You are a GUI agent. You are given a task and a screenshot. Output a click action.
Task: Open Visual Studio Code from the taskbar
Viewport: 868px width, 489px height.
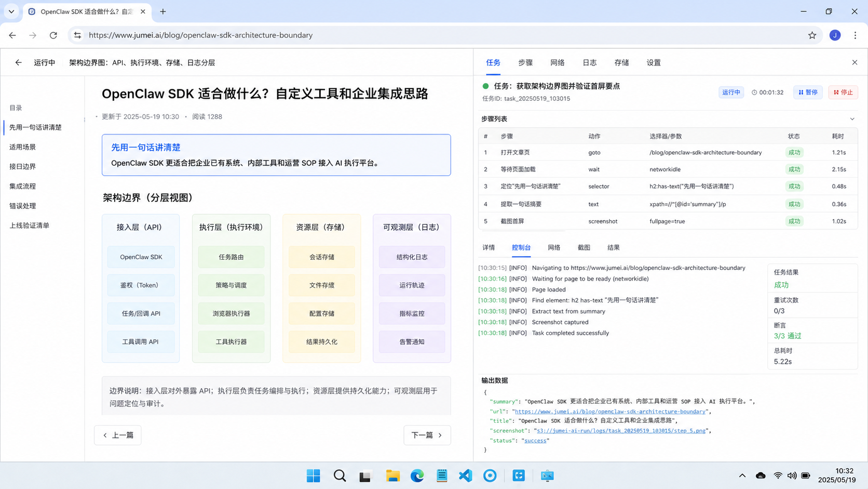click(466, 475)
